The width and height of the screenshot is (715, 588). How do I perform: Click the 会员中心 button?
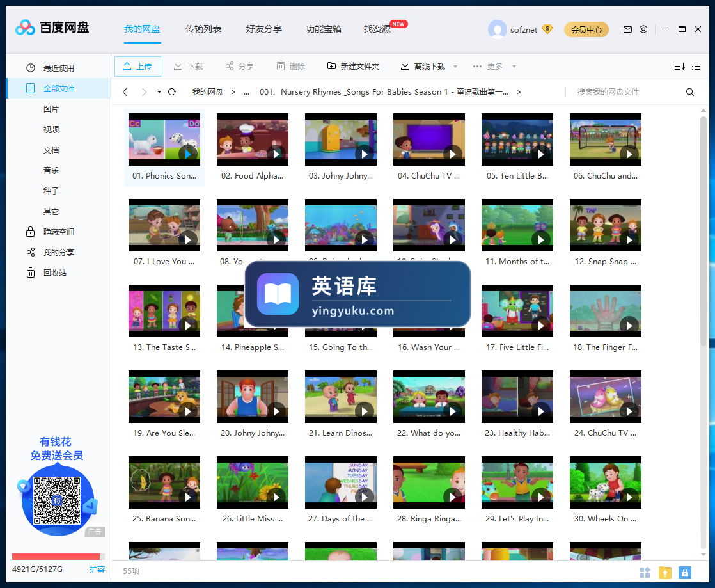click(586, 29)
